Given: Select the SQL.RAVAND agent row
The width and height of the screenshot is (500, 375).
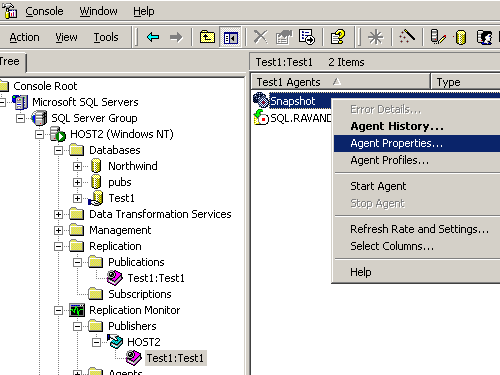Looking at the screenshot, I should point(300,118).
